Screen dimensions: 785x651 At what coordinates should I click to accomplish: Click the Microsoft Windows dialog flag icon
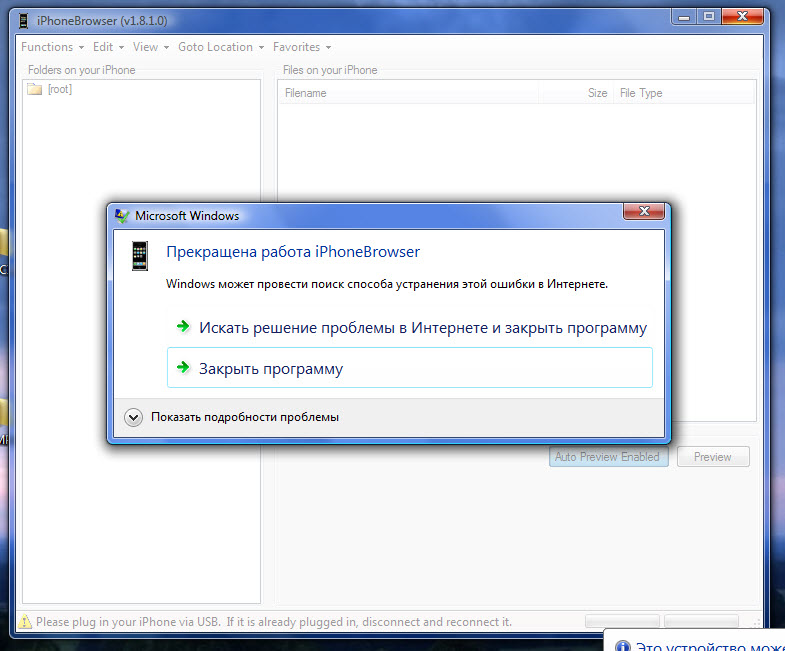point(122,215)
